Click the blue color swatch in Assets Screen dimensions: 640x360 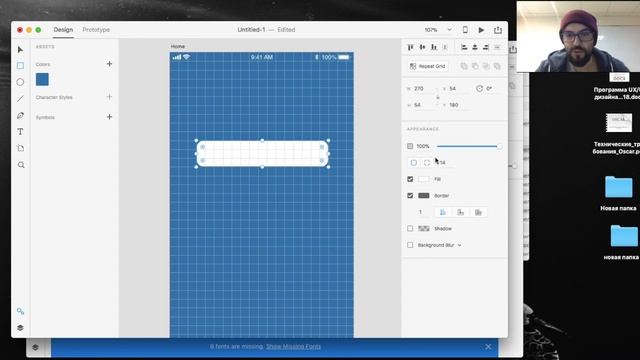(x=42, y=79)
